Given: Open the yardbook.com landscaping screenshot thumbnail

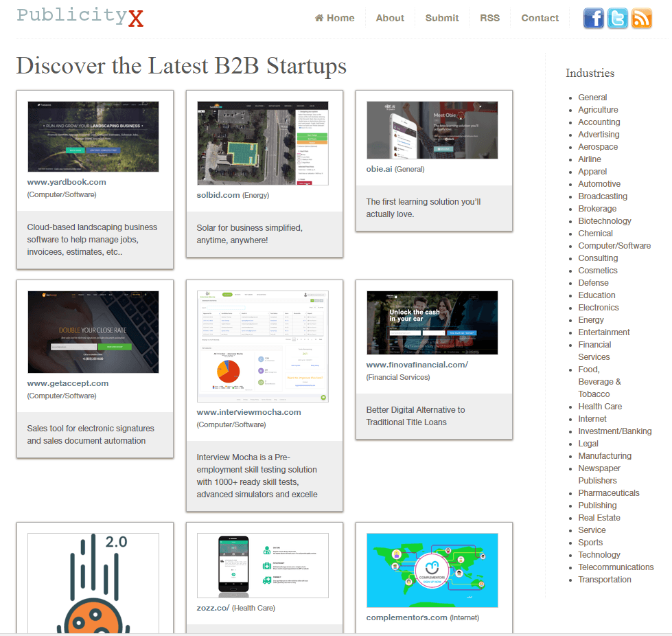Looking at the screenshot, I should [93, 137].
